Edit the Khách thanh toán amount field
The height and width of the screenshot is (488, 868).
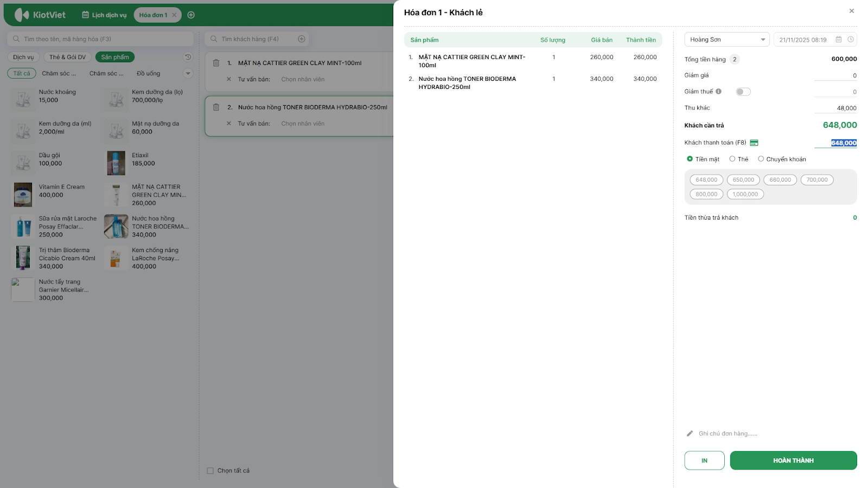coord(835,143)
